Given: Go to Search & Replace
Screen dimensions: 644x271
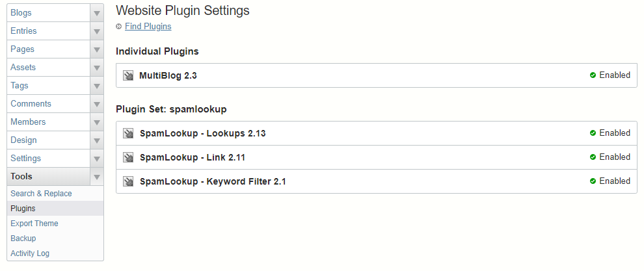Looking at the screenshot, I should pos(41,194).
